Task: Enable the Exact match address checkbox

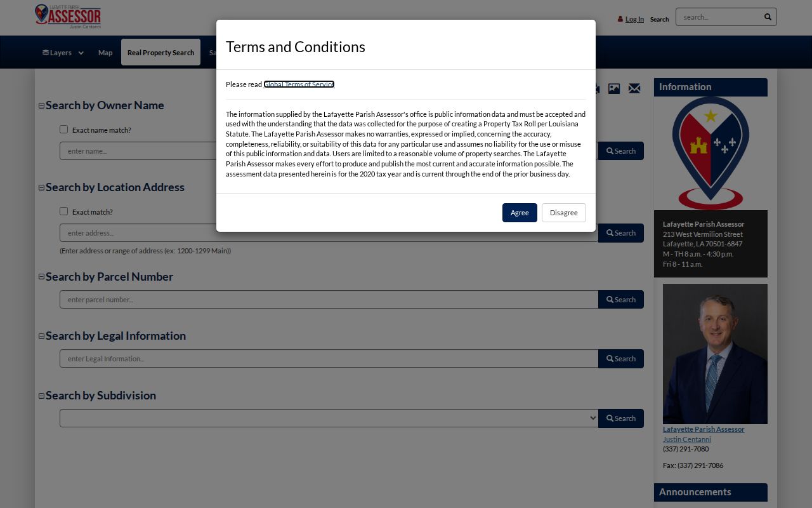Action: pos(63,211)
